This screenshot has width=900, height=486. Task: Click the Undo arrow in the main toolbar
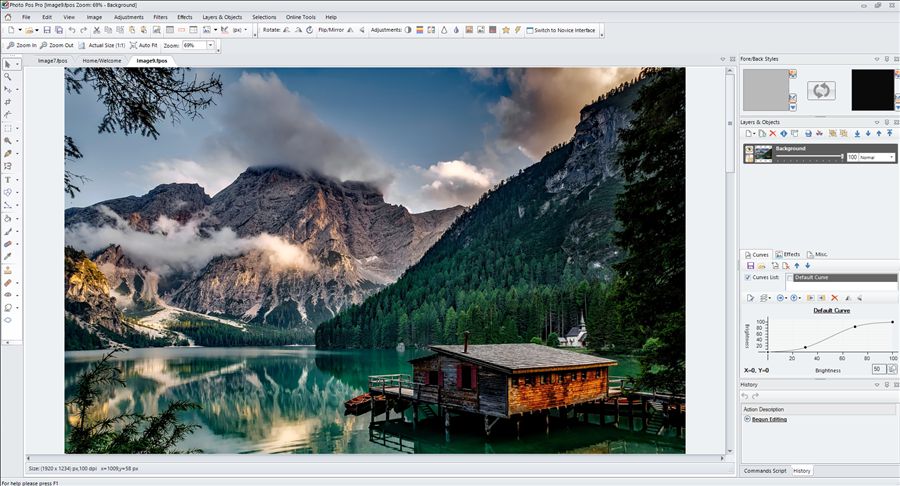72,30
